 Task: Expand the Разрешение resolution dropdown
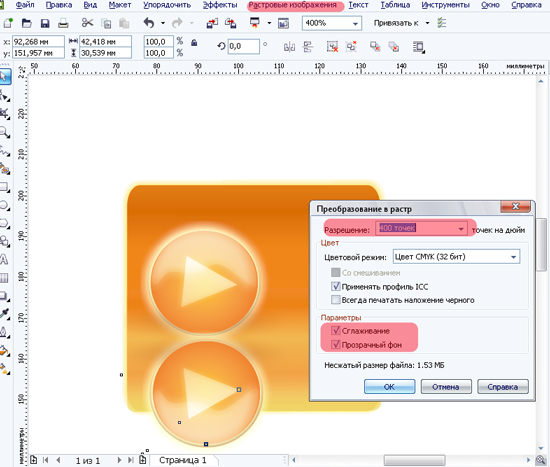461,229
